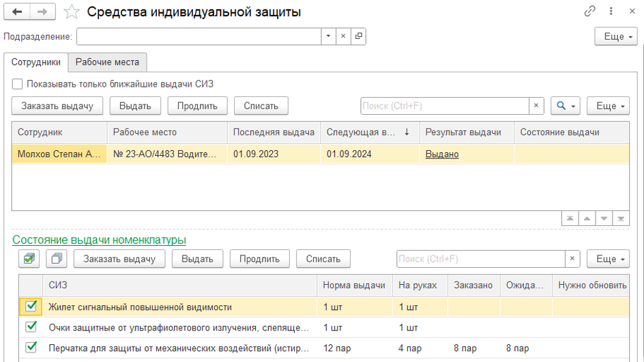This screenshot has width=644, height=362.
Task: Enable 'Показывать только ближайшие выдачи СИЗ'
Action: pyautogui.click(x=17, y=85)
